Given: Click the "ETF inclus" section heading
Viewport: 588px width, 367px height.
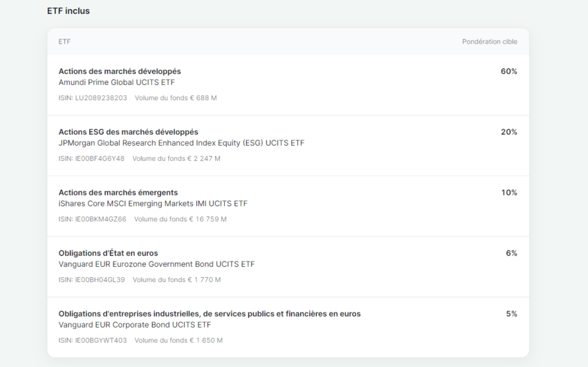Looking at the screenshot, I should [68, 11].
